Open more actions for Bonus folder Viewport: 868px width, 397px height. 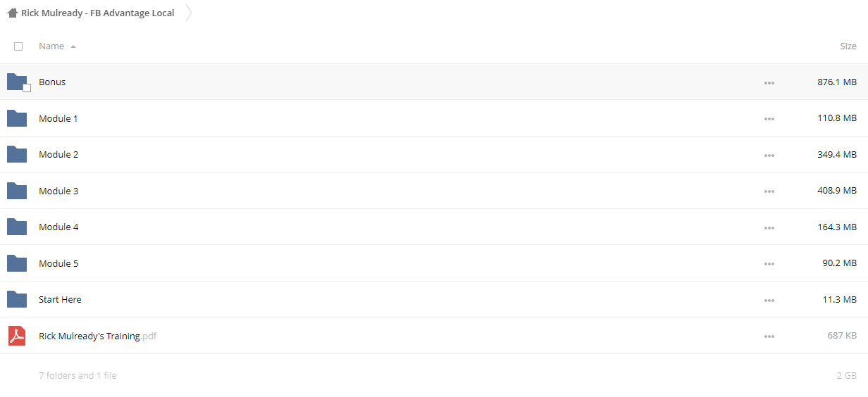[x=769, y=83]
